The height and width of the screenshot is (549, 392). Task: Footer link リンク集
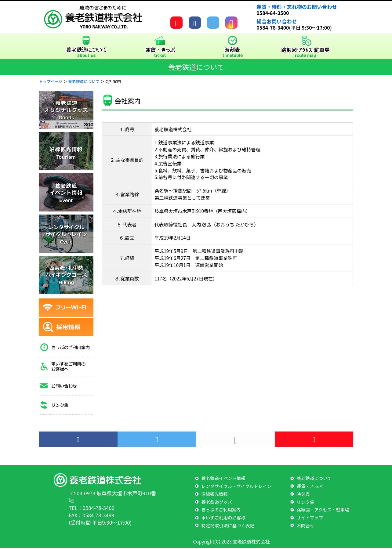305,502
